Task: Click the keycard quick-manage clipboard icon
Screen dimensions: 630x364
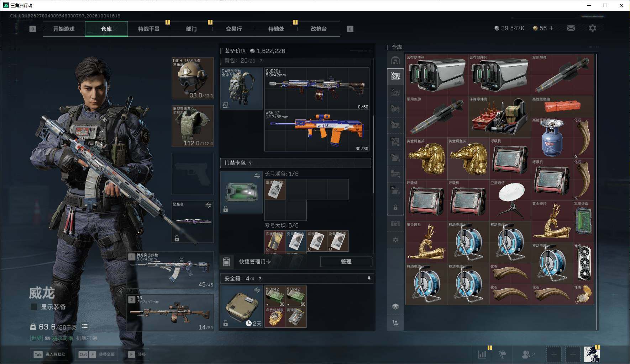Action: tap(226, 262)
